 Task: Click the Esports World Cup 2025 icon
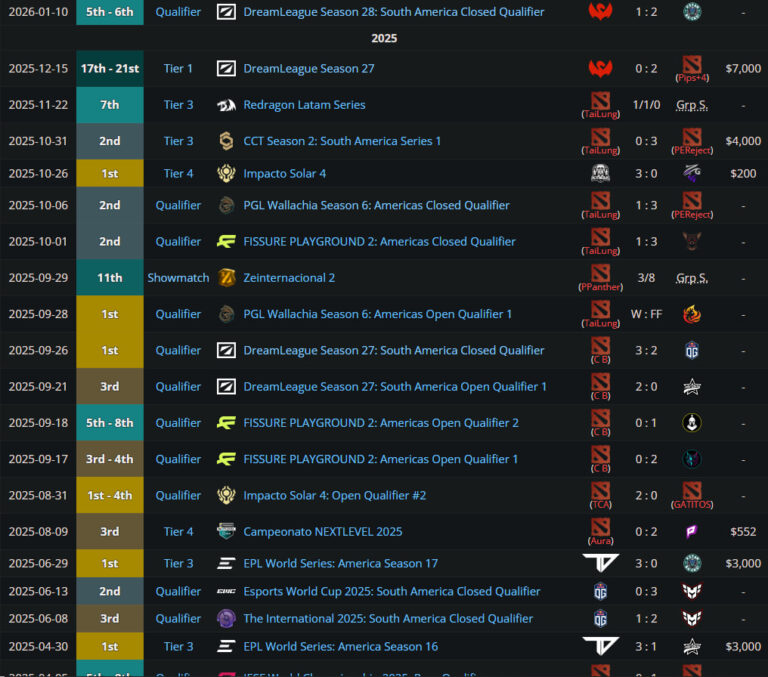pos(227,591)
